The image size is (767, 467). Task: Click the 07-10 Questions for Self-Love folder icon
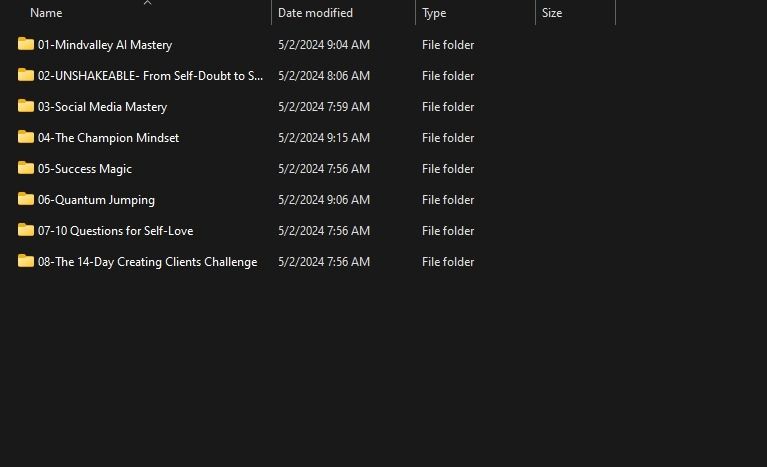click(x=26, y=230)
